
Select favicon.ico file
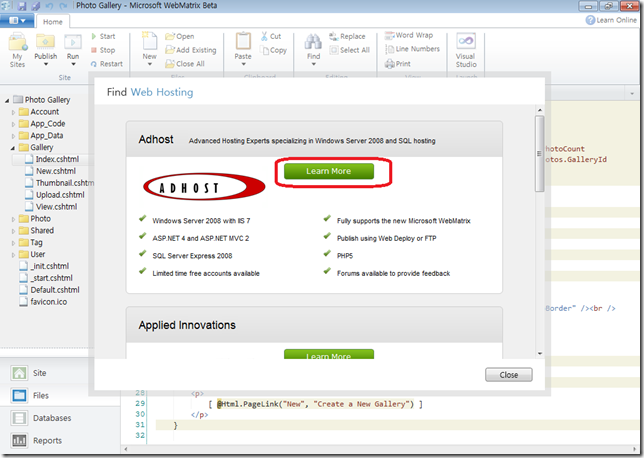click(x=48, y=302)
